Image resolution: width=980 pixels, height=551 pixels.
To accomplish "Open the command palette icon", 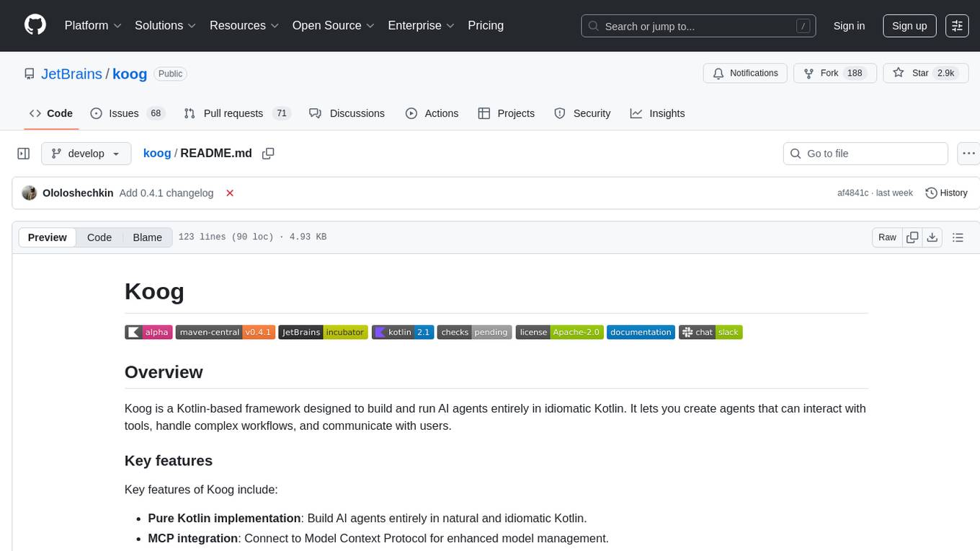I will pos(957,26).
